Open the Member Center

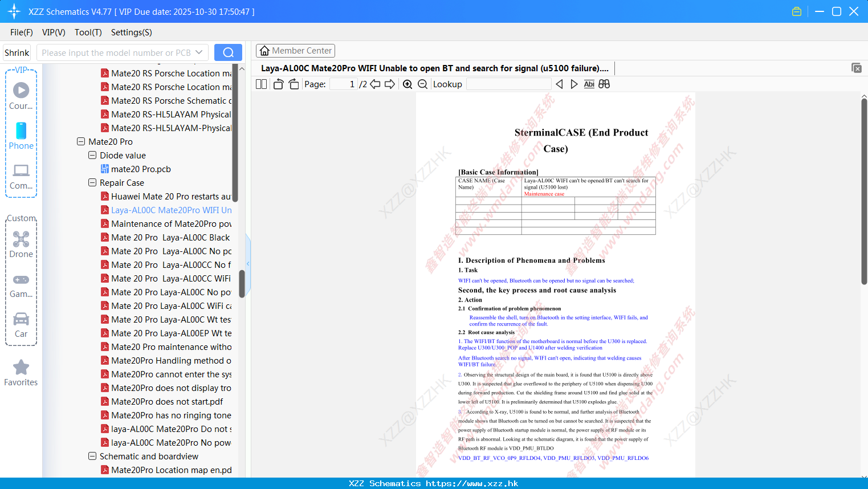[x=295, y=51]
